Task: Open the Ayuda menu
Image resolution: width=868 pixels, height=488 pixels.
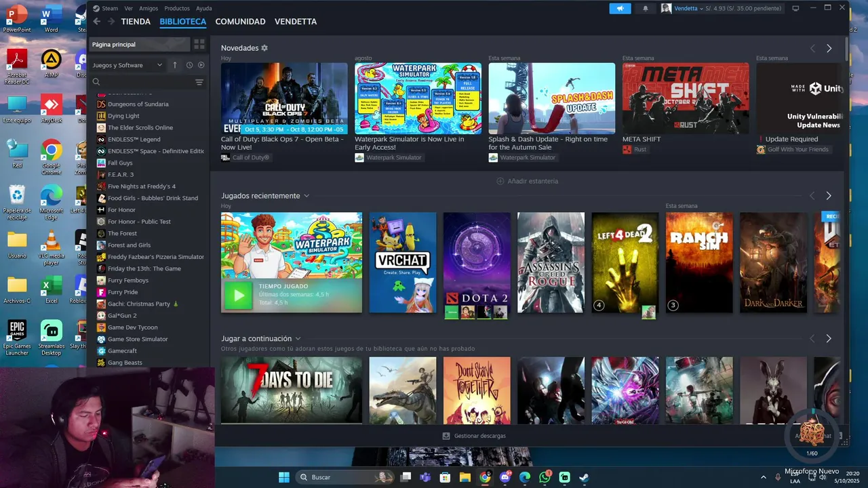Action: [x=203, y=8]
